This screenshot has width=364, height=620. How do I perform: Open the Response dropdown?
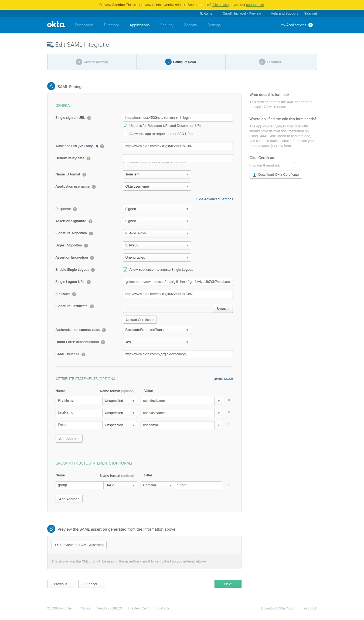click(157, 209)
